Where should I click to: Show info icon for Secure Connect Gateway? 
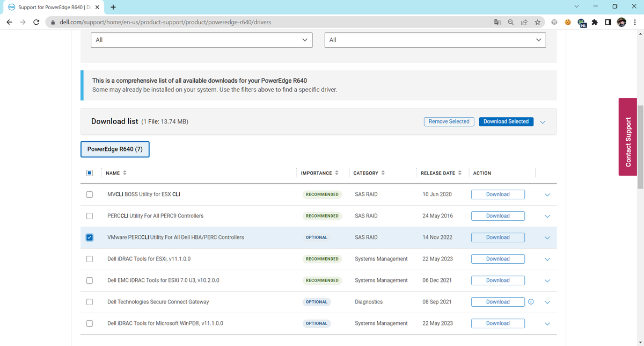531,302
